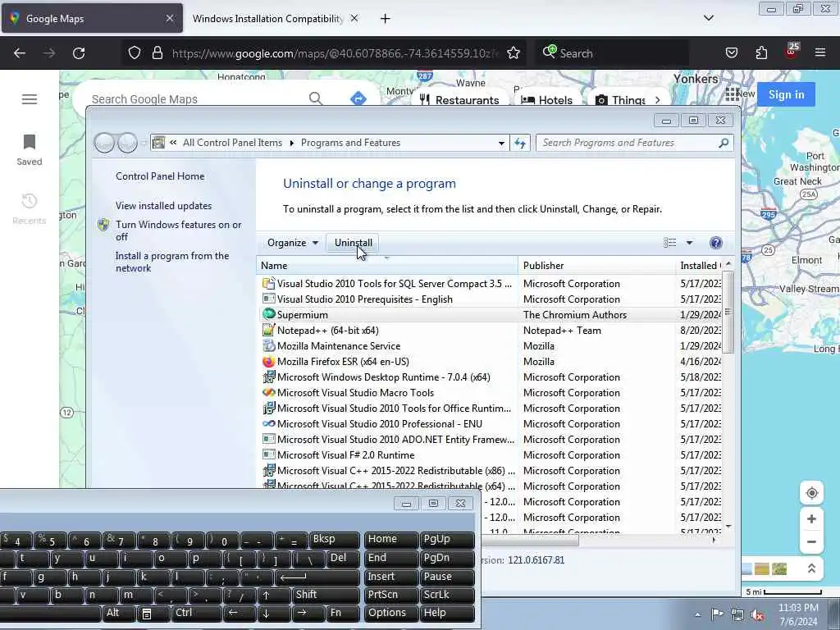This screenshot has width=840, height=630.
Task: Click the muted volume tray icon
Action: pos(757,614)
